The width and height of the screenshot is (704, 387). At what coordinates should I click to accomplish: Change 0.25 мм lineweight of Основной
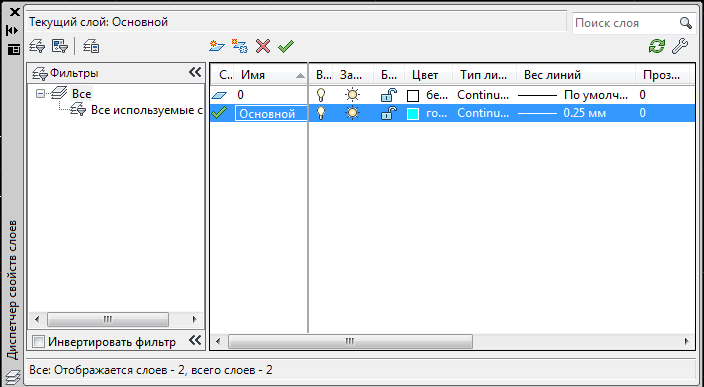(562, 113)
